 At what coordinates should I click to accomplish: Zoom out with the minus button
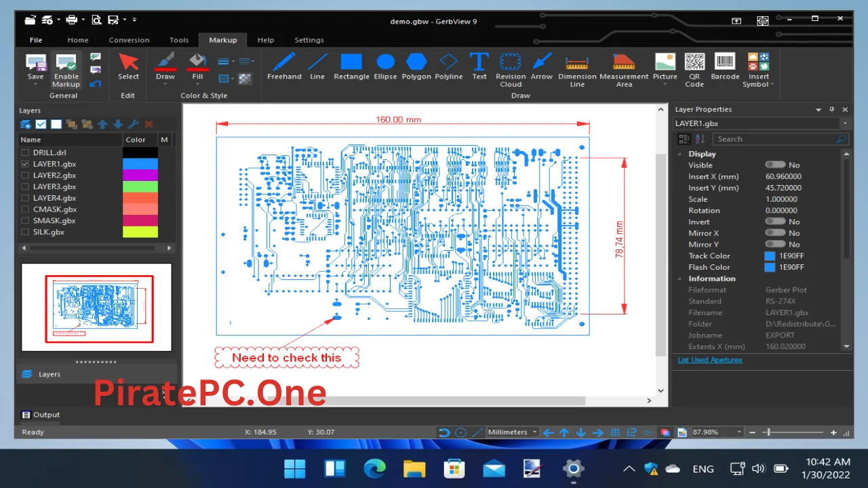coord(751,432)
